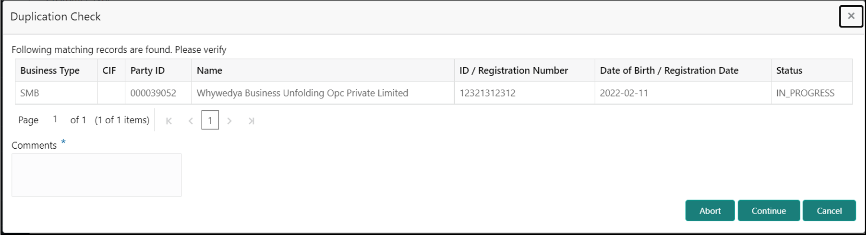Click the Abort button
The image size is (868, 237).
[x=709, y=211]
